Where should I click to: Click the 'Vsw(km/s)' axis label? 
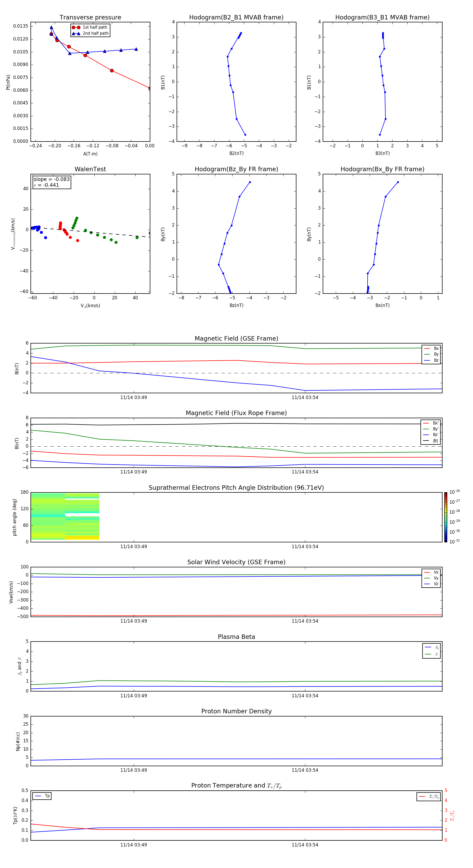point(11,592)
